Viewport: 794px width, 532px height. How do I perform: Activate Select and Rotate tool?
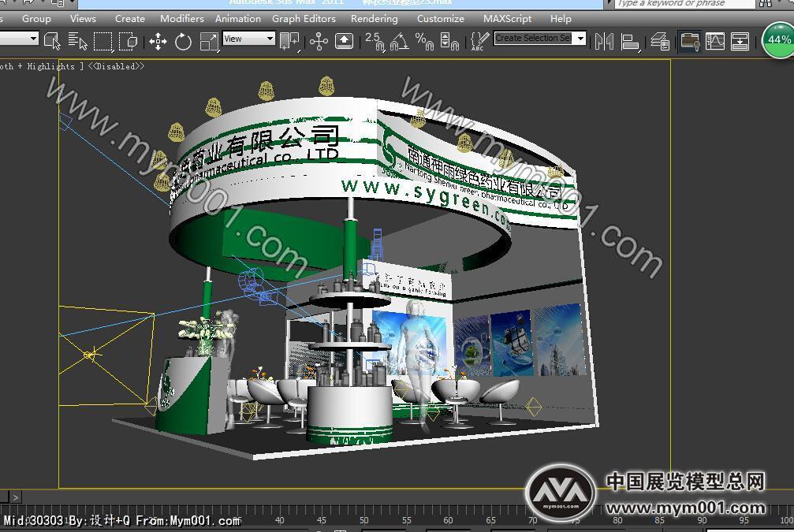[183, 41]
